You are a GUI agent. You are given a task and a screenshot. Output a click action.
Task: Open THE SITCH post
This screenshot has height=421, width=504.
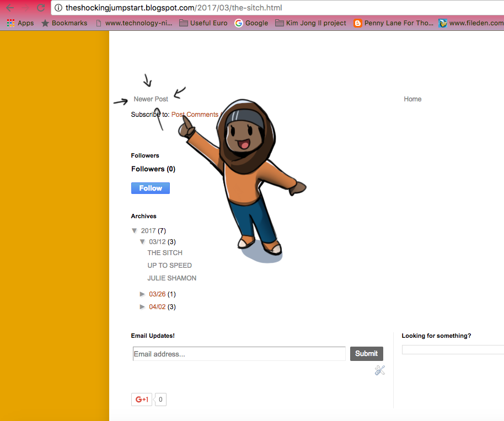(x=165, y=253)
